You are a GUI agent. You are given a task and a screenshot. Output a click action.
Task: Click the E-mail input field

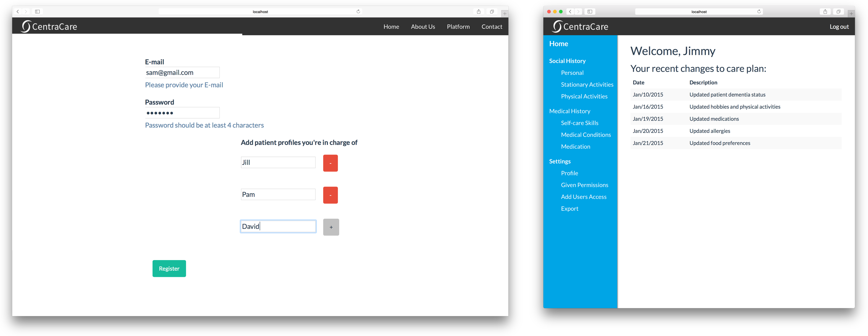pyautogui.click(x=182, y=72)
